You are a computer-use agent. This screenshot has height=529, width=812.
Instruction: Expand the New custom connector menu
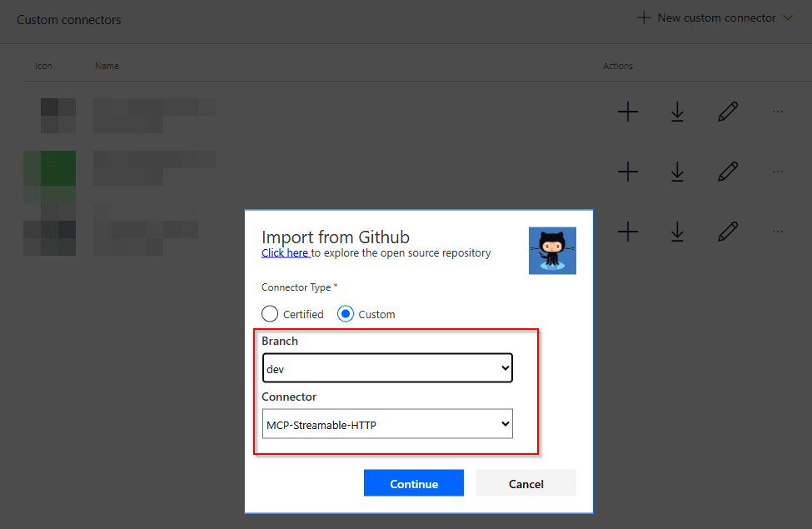point(715,17)
